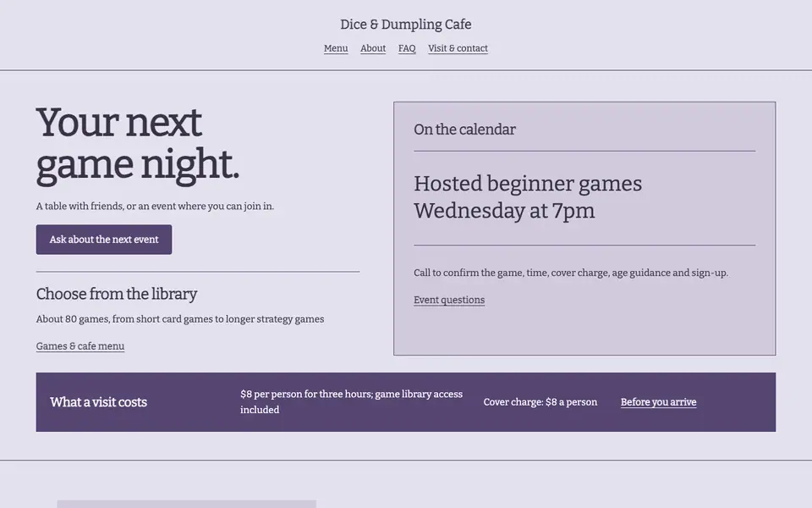Click the 'On the calendar' heading
Viewport: 812px width, 508px height.
point(464,129)
